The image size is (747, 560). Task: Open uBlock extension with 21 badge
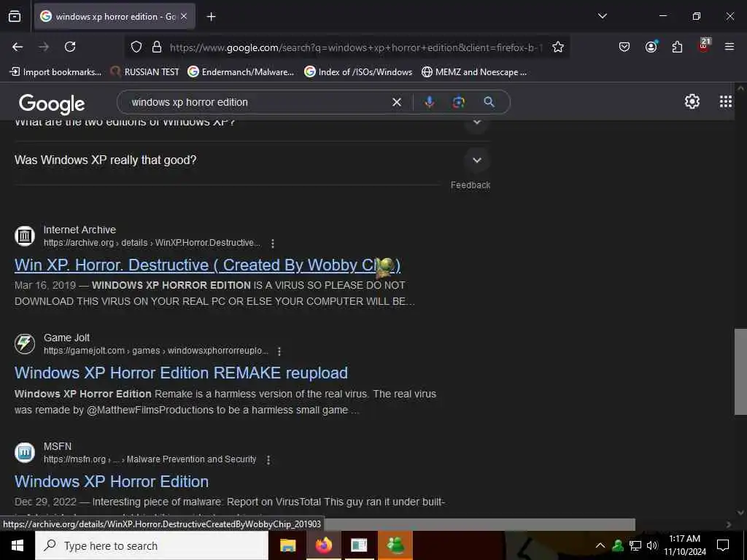click(x=704, y=46)
